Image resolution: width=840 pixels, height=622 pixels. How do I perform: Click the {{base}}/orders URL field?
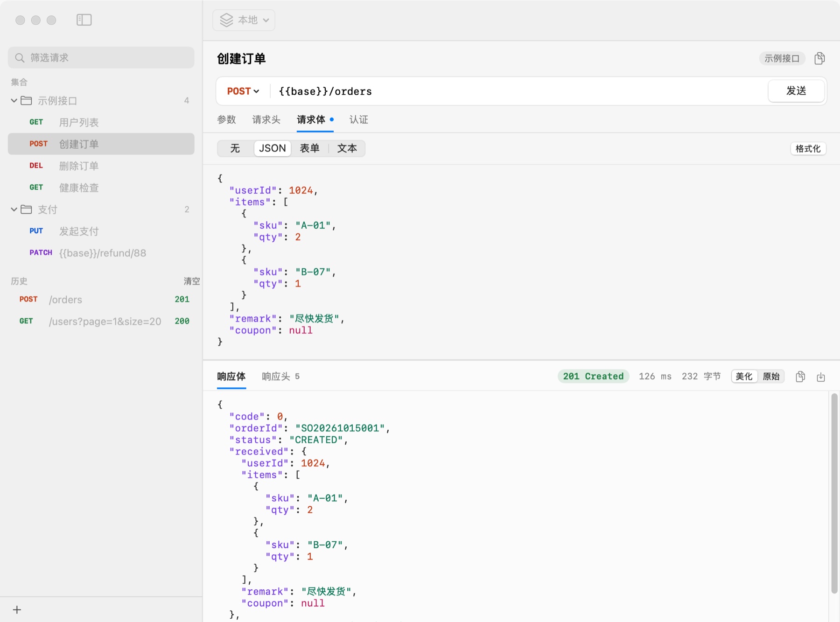518,91
